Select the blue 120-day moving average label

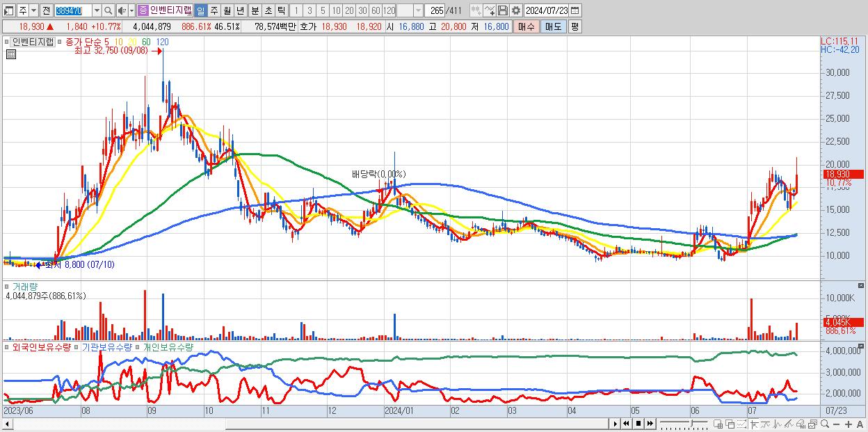(x=162, y=42)
